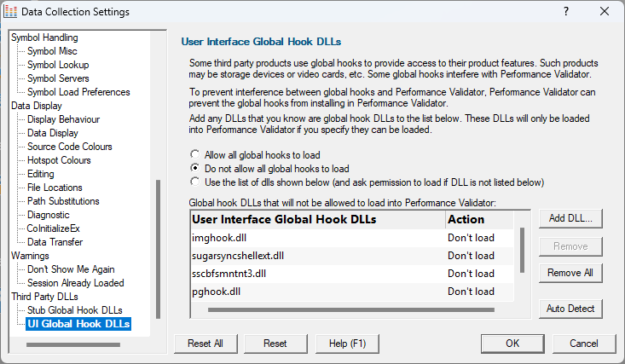The image size is (625, 364).
Task: Open Stub Global Hook DLLs page
Action: (x=75, y=310)
